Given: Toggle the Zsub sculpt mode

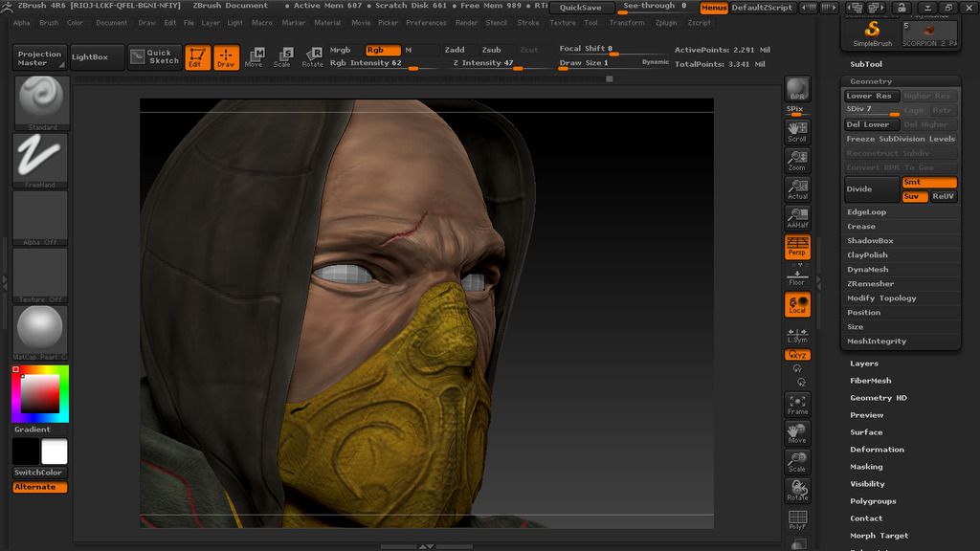Looking at the screenshot, I should pyautogui.click(x=491, y=50).
